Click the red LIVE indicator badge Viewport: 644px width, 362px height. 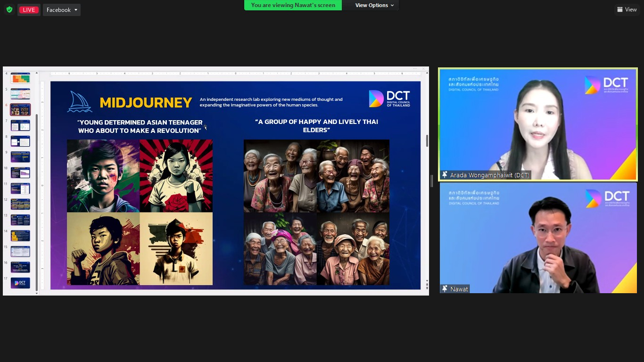click(x=29, y=10)
